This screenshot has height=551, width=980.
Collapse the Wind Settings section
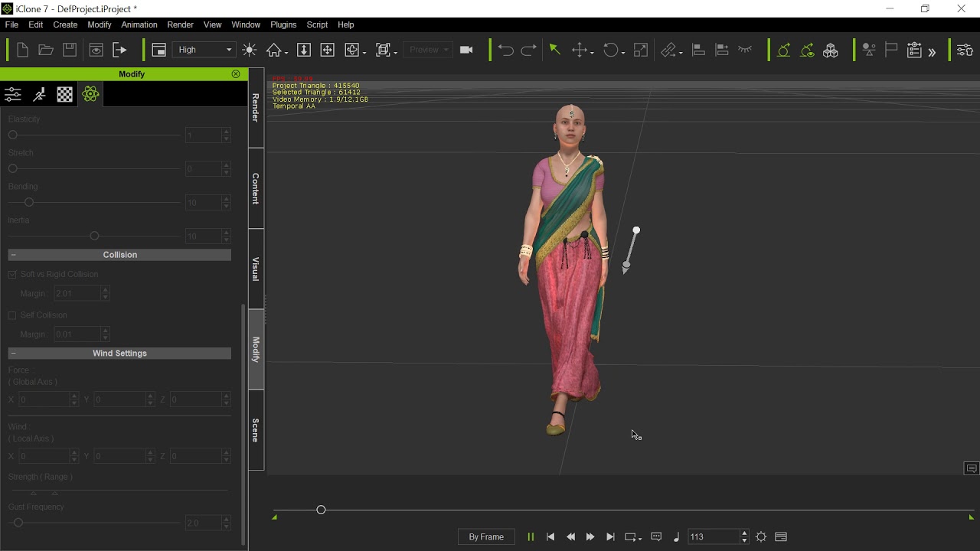pos(14,354)
